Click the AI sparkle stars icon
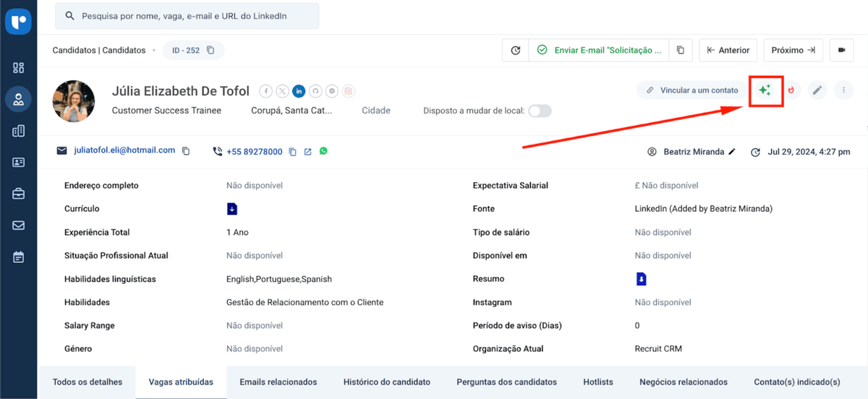 [x=765, y=90]
